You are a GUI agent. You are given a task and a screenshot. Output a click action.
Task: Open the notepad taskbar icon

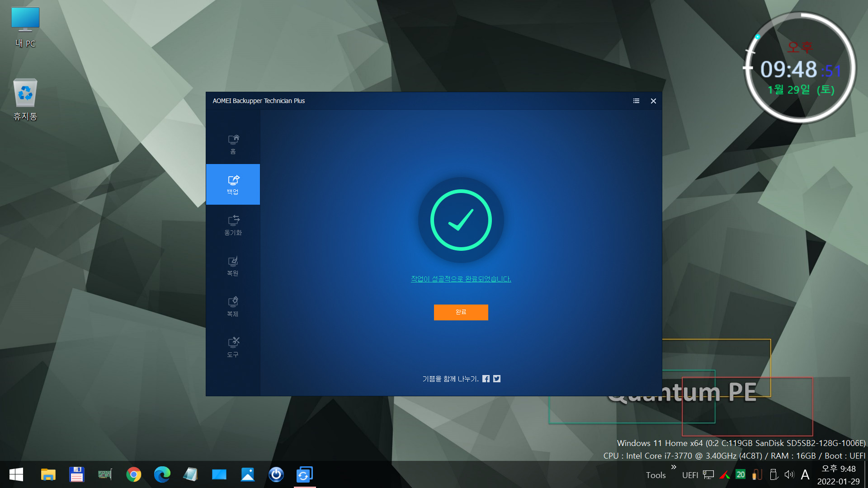(x=190, y=474)
